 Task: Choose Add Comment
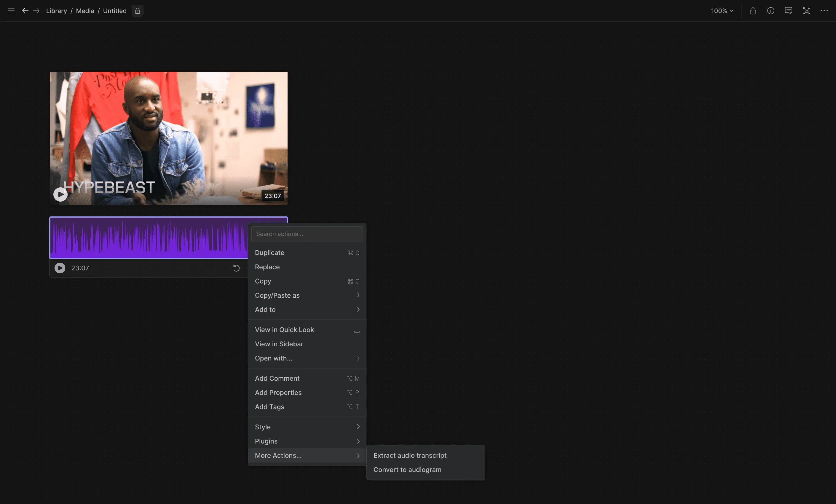click(x=307, y=378)
